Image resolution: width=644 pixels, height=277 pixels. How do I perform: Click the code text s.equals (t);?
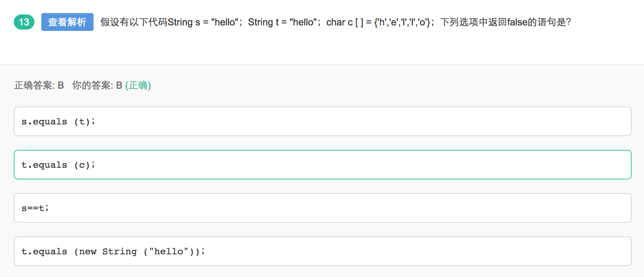pos(58,122)
